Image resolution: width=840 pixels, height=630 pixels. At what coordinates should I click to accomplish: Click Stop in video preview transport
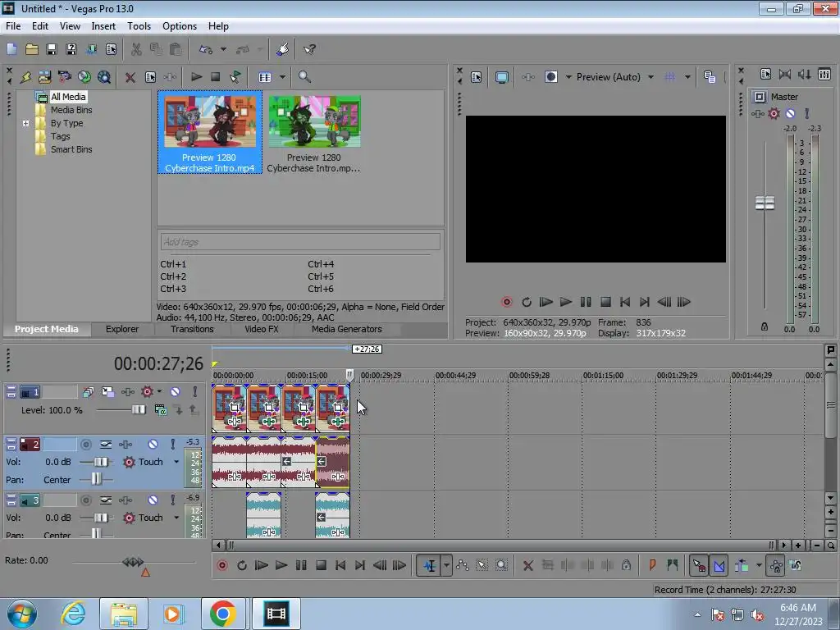point(605,302)
